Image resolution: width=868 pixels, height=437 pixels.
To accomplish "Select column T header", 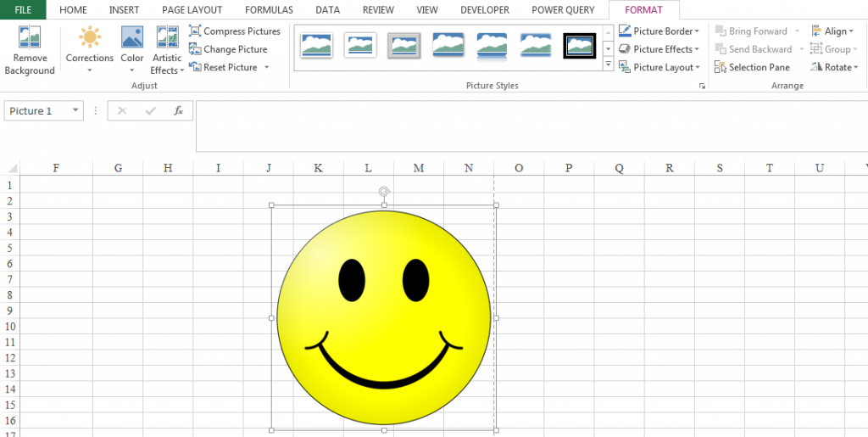I will 770,168.
